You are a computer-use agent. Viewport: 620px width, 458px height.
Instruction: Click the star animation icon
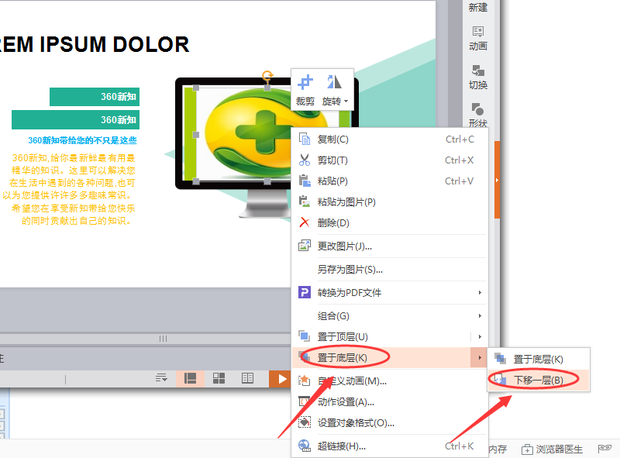pos(304,380)
